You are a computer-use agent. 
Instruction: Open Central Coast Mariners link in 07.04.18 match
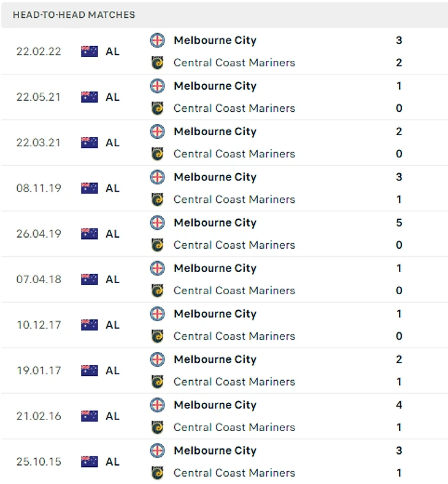pyautogui.click(x=234, y=291)
